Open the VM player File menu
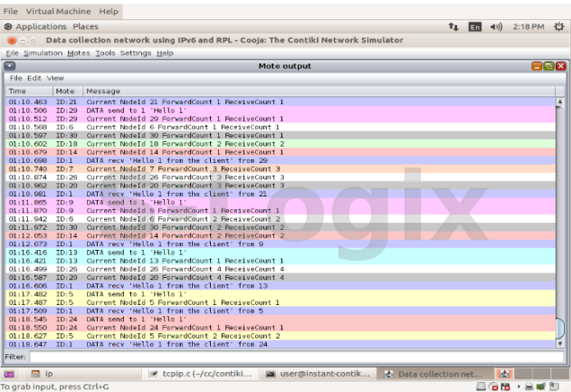Viewport: 571px width, 392px height. coord(11,11)
